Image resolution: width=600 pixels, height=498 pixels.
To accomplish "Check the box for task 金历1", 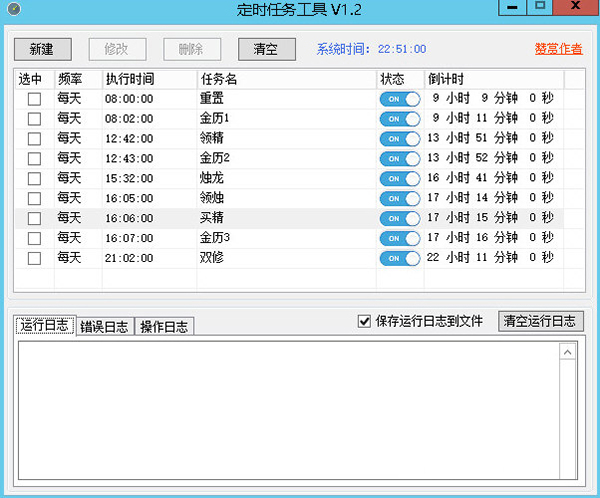I will tap(34, 119).
